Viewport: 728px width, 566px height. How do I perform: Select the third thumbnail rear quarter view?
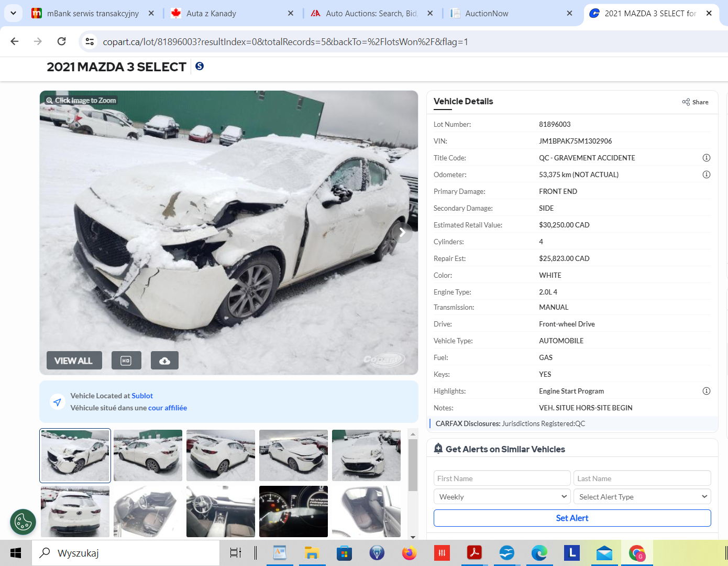pos(220,455)
